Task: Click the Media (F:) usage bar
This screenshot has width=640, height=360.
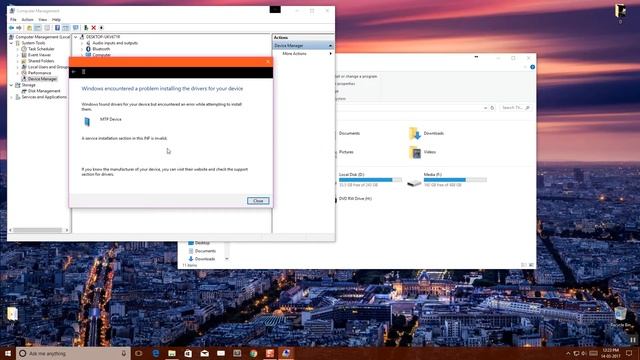Action: 455,180
